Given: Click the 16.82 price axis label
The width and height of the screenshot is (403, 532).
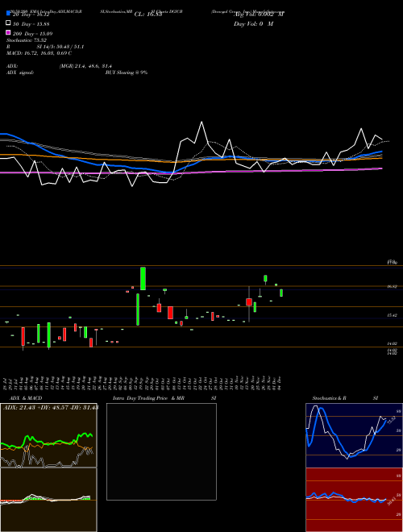Looking at the screenshot, I should 393,287.
